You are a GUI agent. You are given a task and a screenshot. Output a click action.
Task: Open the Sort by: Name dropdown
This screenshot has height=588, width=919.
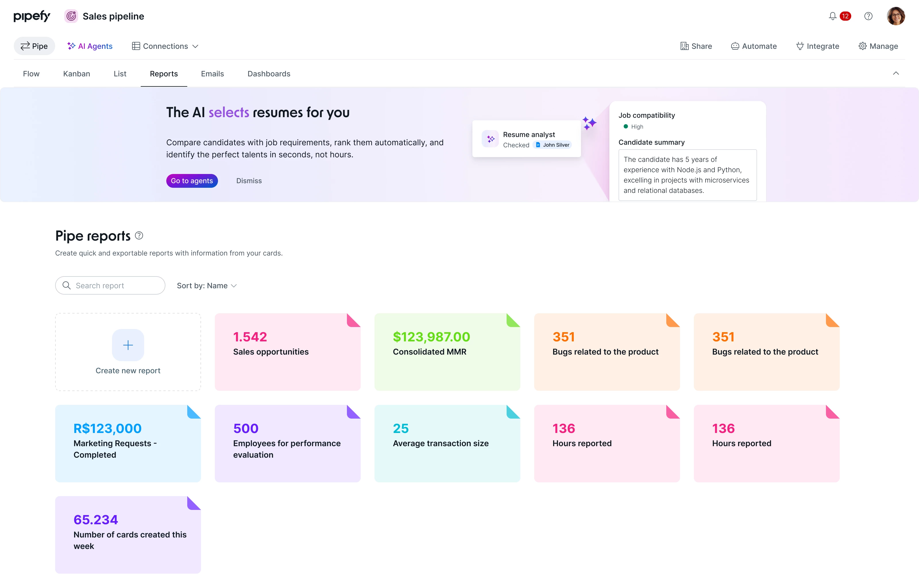(206, 286)
